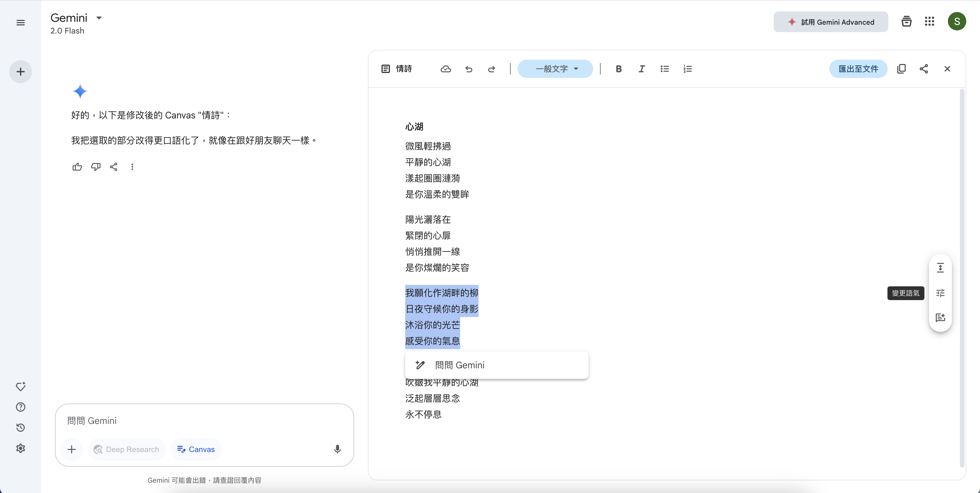Screen dimensions: 980x493
Task: Click the main 問問 Gemini chat input
Action: tap(204, 421)
